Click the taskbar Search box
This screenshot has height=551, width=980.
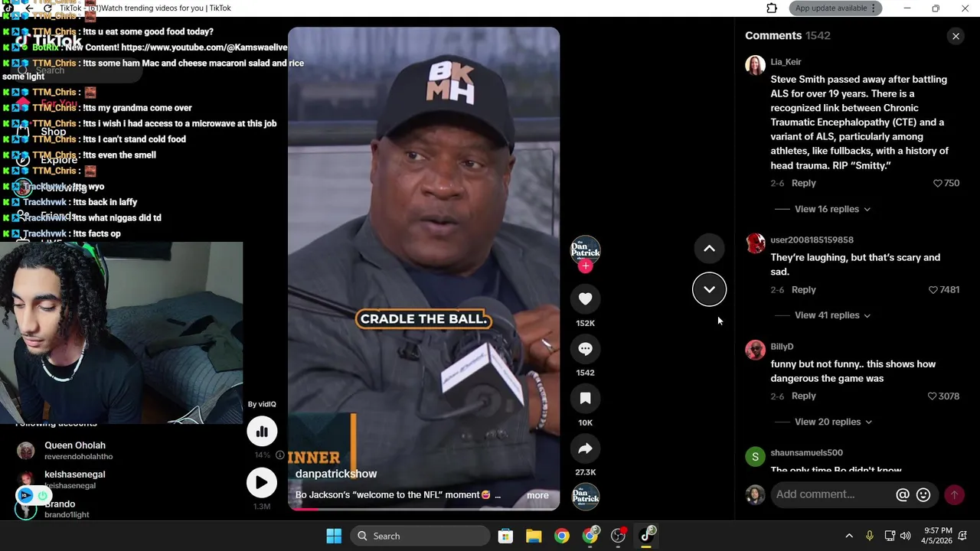click(x=420, y=536)
